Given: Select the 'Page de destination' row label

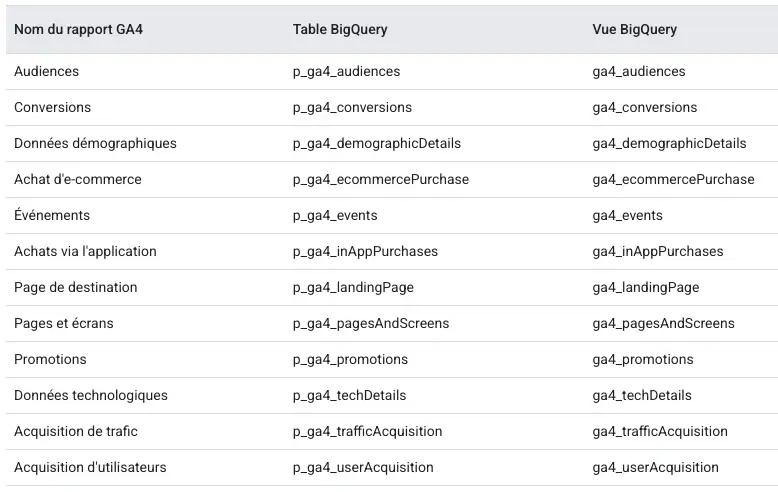Looking at the screenshot, I should tap(75, 287).
